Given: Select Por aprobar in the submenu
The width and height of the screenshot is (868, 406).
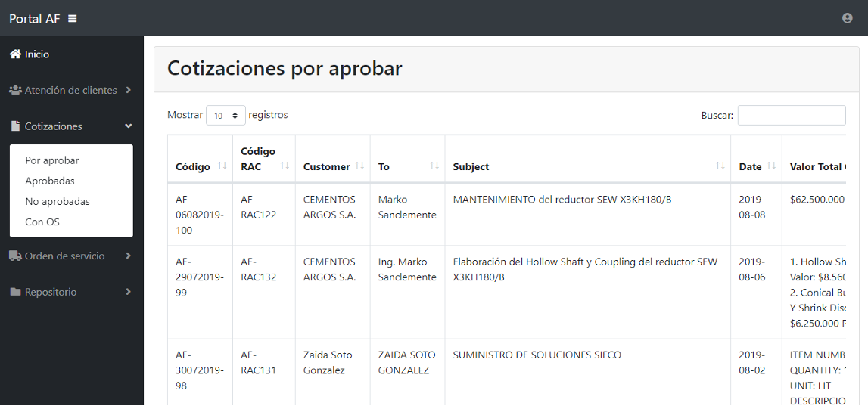Looking at the screenshot, I should pos(52,160).
